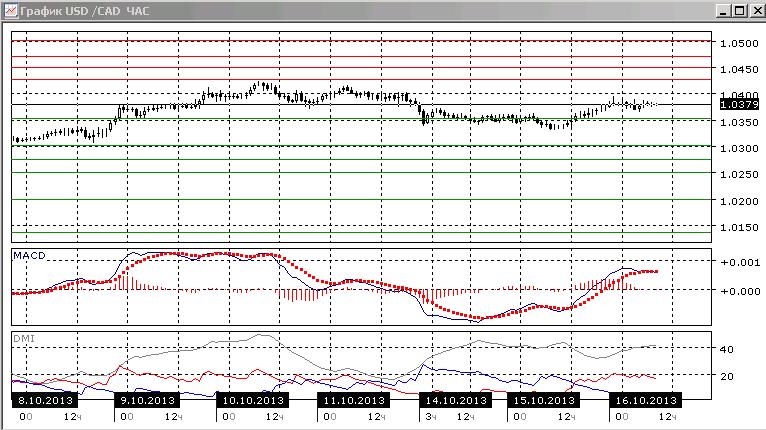Click the 1.0350 price axis label
The width and height of the screenshot is (766, 430).
[x=739, y=122]
